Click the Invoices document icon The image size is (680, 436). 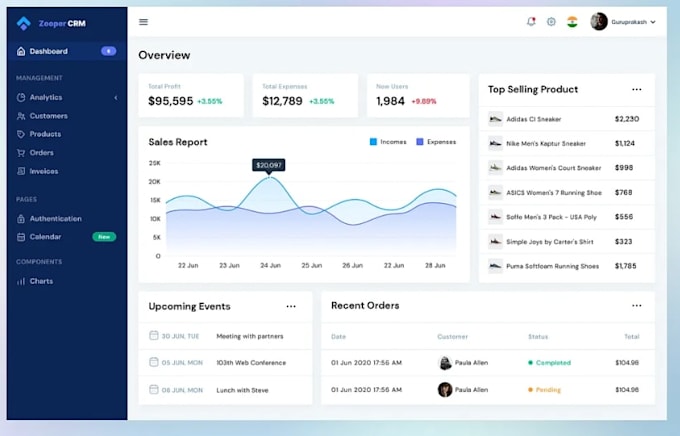21,171
